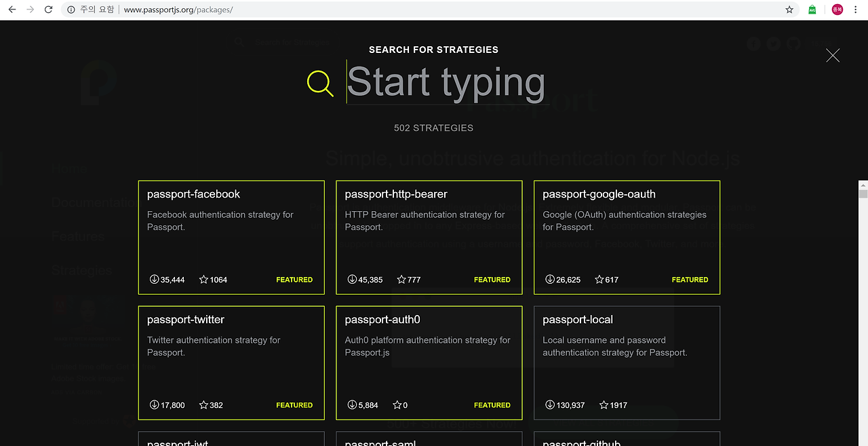868x446 pixels.
Task: Click the star icon on passport-http-bearer
Action: 401,279
